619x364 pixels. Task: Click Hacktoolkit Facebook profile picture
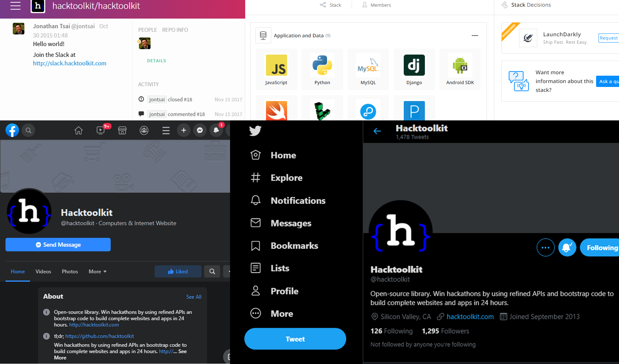click(x=29, y=211)
